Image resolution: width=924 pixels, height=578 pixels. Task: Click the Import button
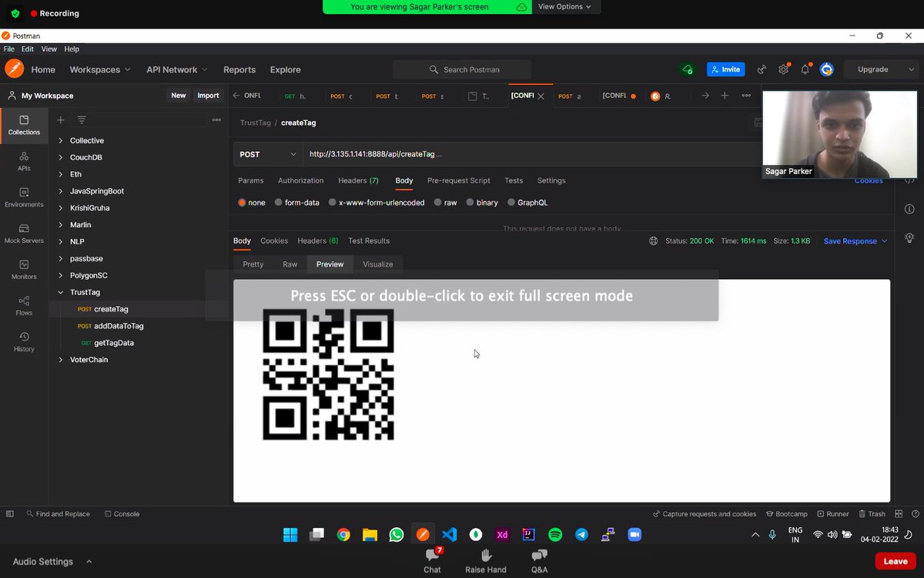pos(208,96)
